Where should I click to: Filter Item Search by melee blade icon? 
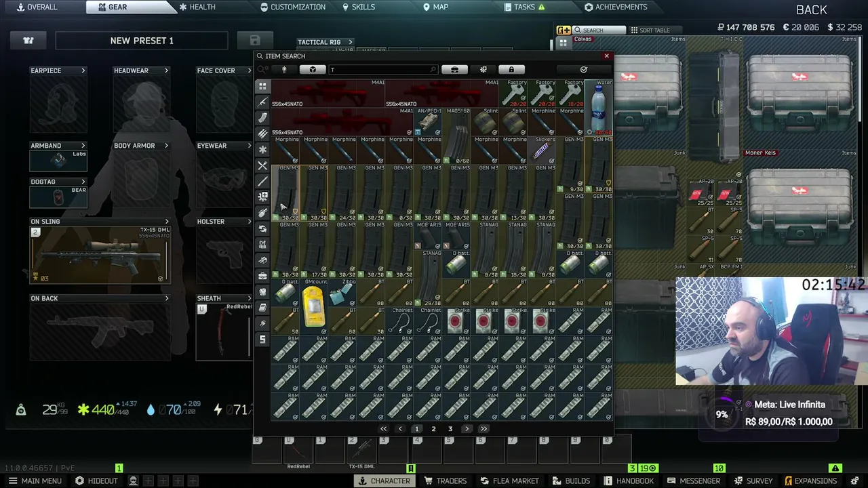tap(262, 181)
